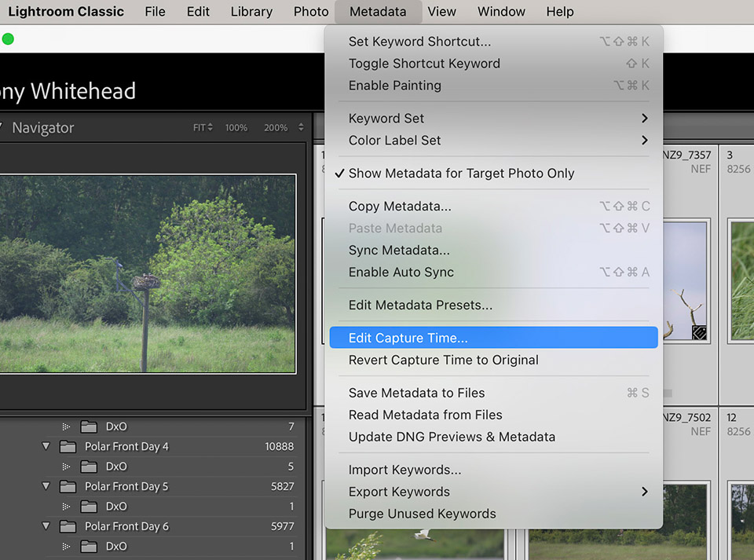Click the 10888 photo count
The width and height of the screenshot is (754, 560).
[x=280, y=447]
